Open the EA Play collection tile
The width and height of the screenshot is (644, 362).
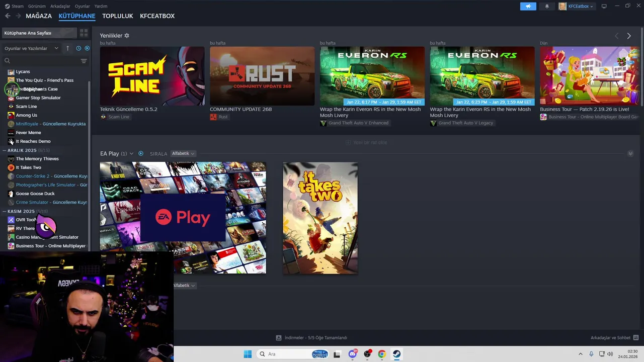[183, 218]
